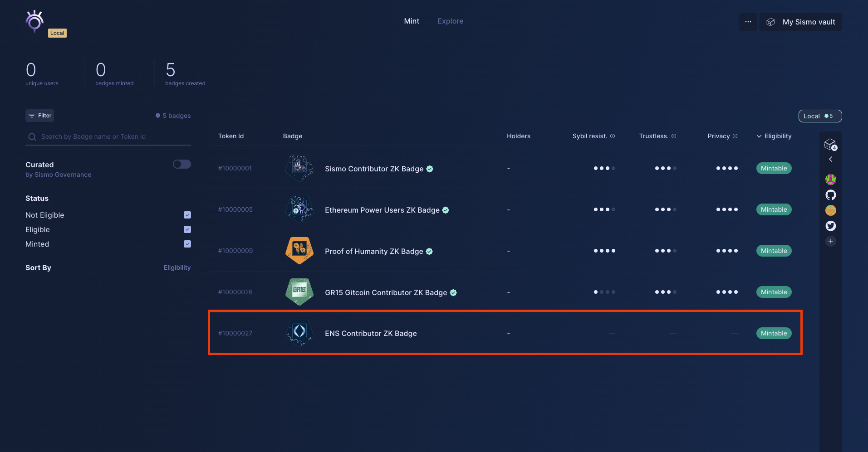Add a new account with plus icon

click(831, 241)
